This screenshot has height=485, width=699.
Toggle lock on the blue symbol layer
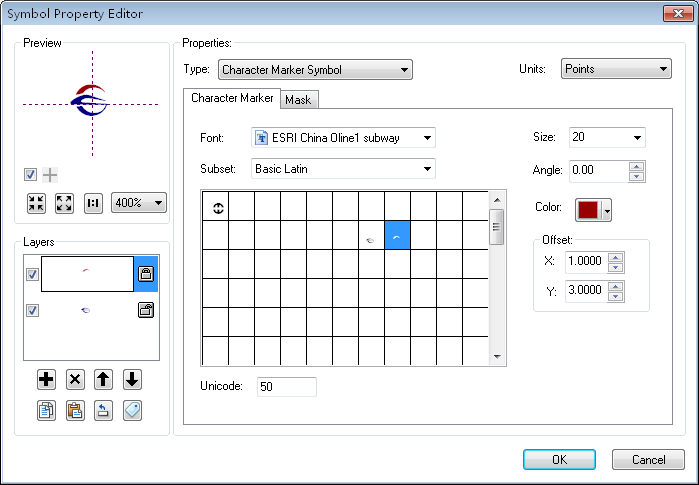pos(146,310)
